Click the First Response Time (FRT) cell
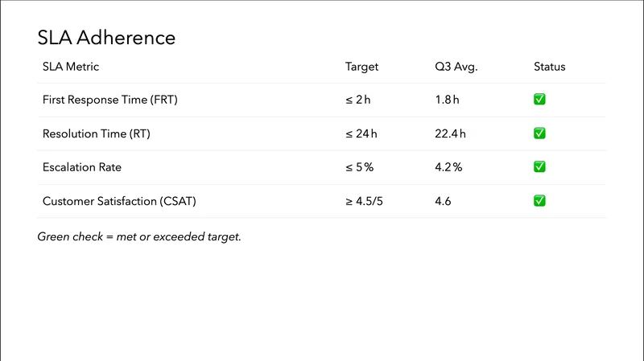 coord(109,100)
